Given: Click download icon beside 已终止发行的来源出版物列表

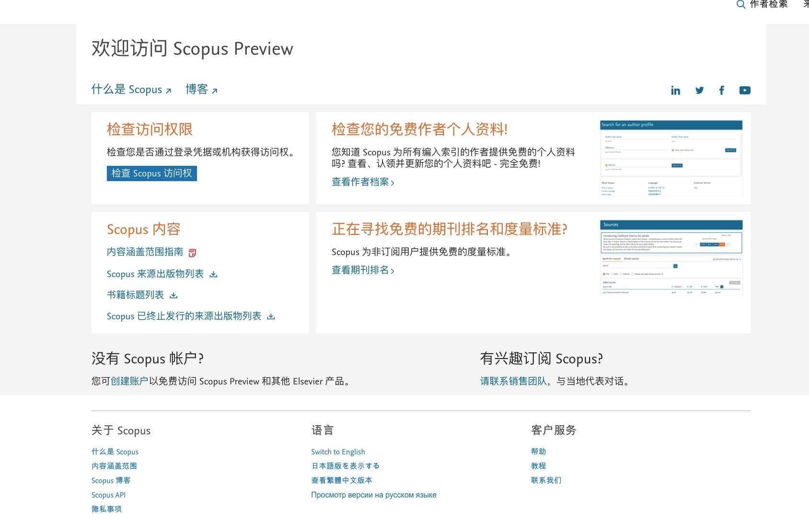Looking at the screenshot, I should tap(271, 316).
